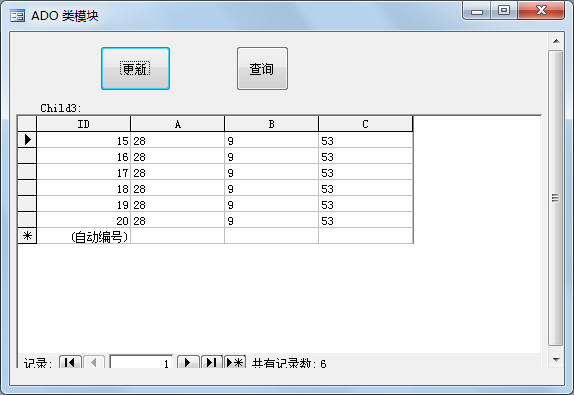Go to previous record navigation button
Viewport: 574px width, 395px height.
pos(94,362)
